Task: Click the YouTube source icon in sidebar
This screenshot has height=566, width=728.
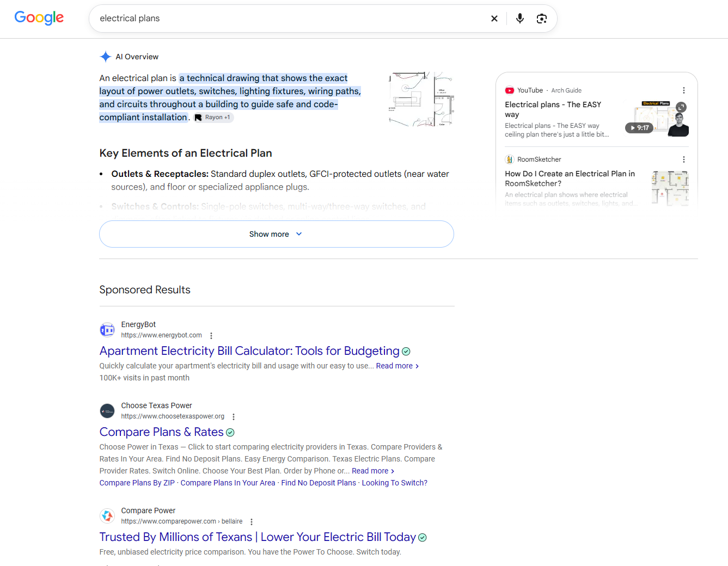Action: [510, 90]
